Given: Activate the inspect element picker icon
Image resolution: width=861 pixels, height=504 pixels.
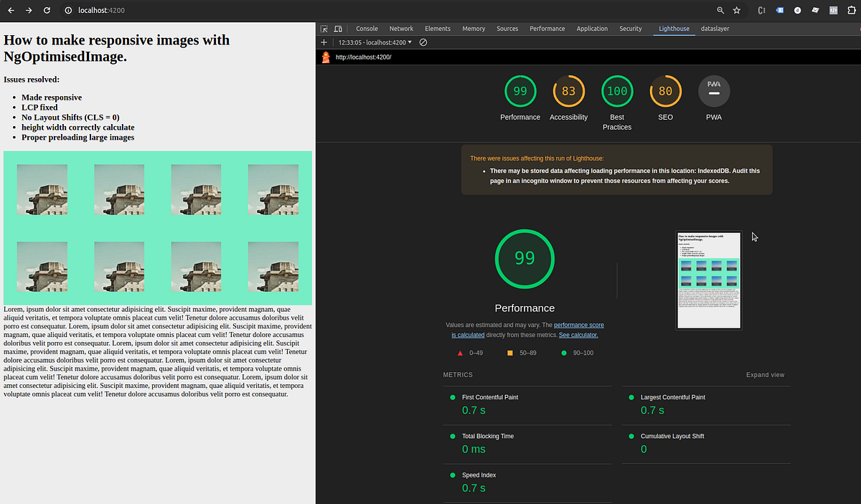Looking at the screenshot, I should coord(324,29).
